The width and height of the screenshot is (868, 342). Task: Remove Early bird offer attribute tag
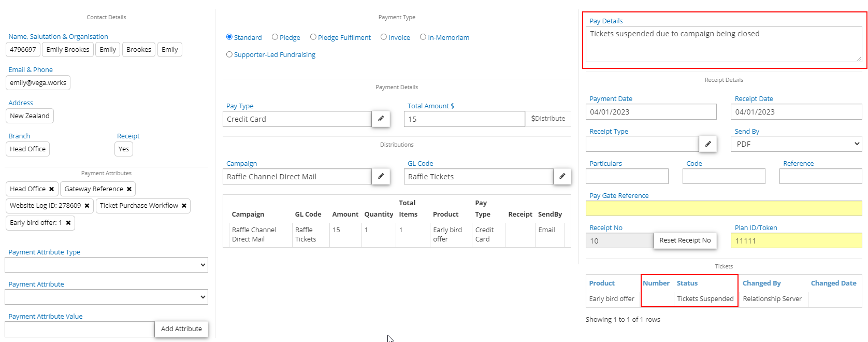[68, 223]
